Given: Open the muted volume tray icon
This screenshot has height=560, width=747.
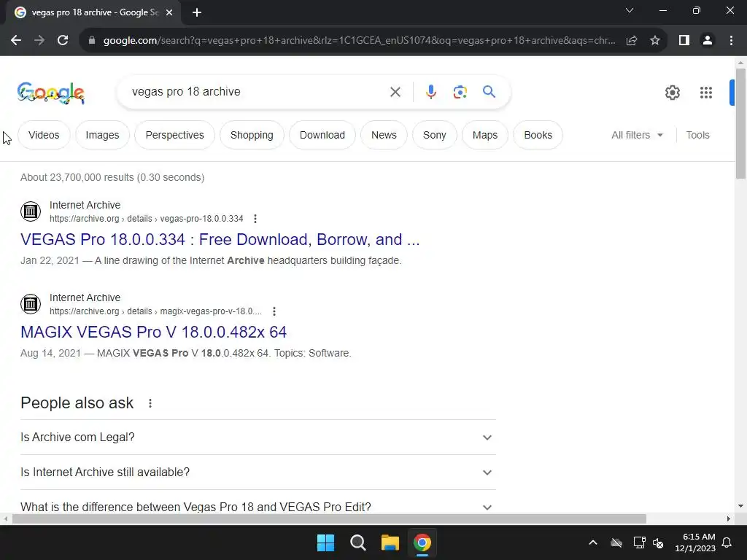Looking at the screenshot, I should [x=658, y=542].
